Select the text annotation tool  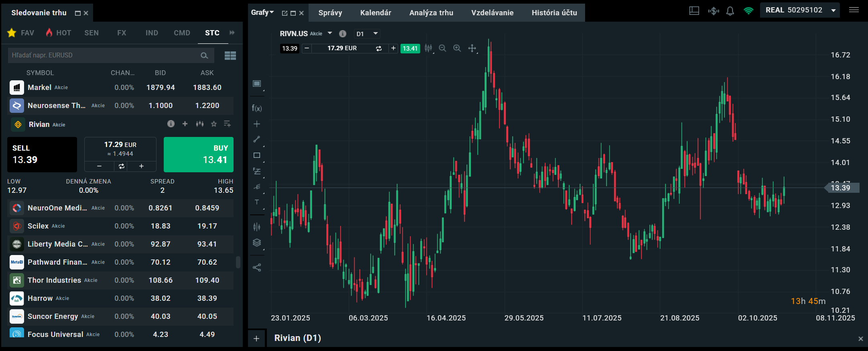point(257,202)
